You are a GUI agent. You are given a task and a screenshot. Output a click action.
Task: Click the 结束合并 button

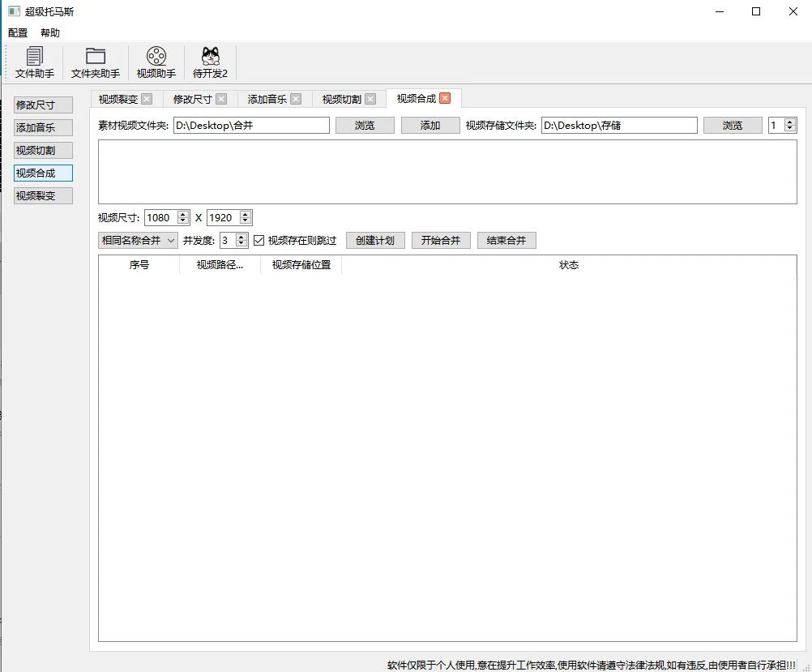(x=506, y=241)
